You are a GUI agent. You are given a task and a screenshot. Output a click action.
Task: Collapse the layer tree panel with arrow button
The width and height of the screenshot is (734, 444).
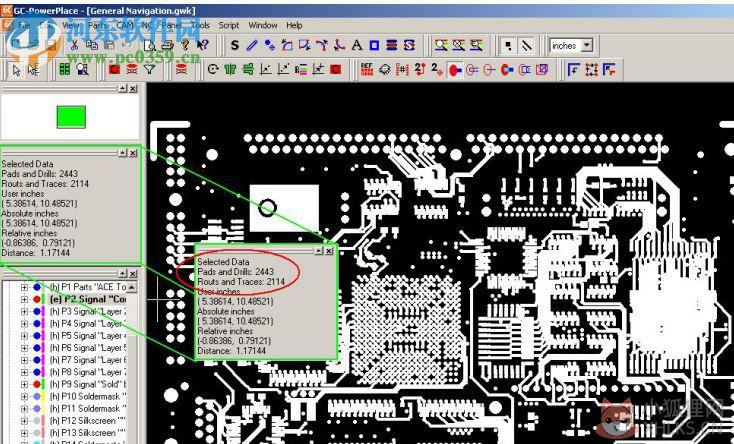122,274
